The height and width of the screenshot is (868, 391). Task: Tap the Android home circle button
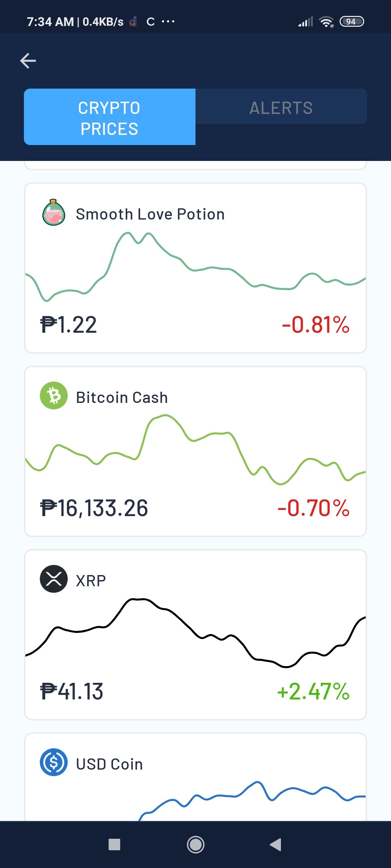point(195,845)
